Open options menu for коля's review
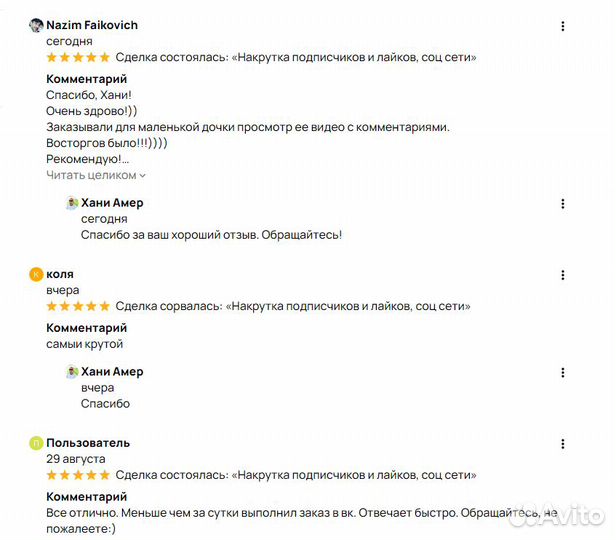The image size is (616, 540). pos(562,275)
